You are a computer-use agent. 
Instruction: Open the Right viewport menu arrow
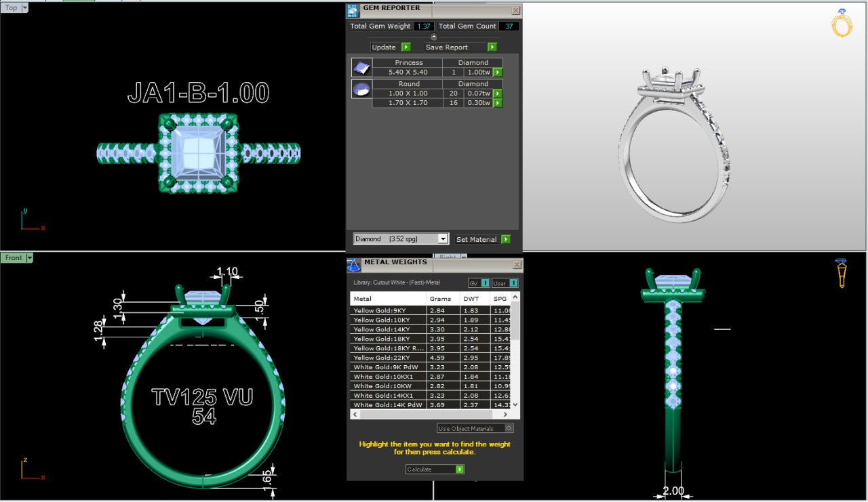(x=463, y=257)
